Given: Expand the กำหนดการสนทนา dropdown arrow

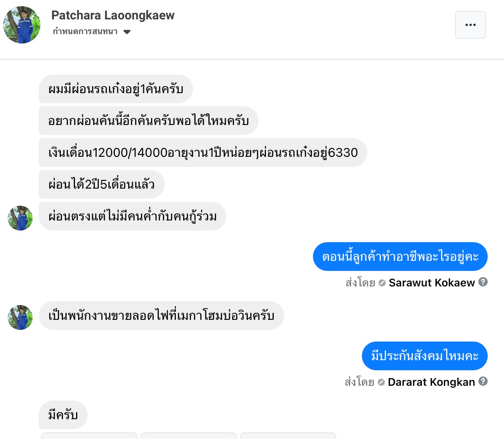Looking at the screenshot, I should [127, 32].
